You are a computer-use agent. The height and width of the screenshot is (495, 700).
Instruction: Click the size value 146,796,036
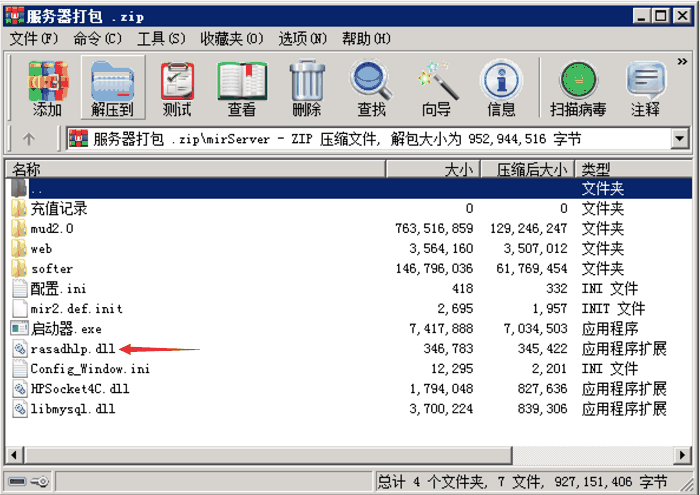(x=434, y=269)
